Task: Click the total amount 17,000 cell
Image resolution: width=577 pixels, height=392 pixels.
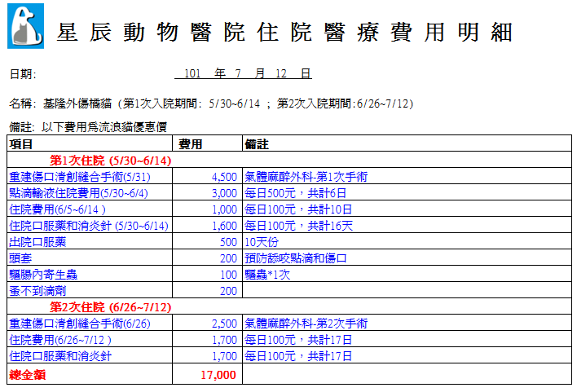Action: pyautogui.click(x=218, y=375)
